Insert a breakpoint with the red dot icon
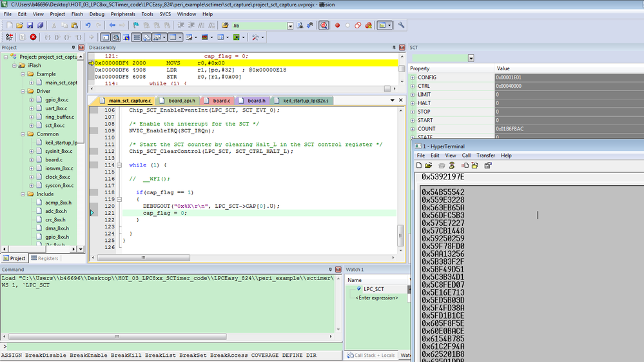The image size is (644, 362). coord(337,25)
